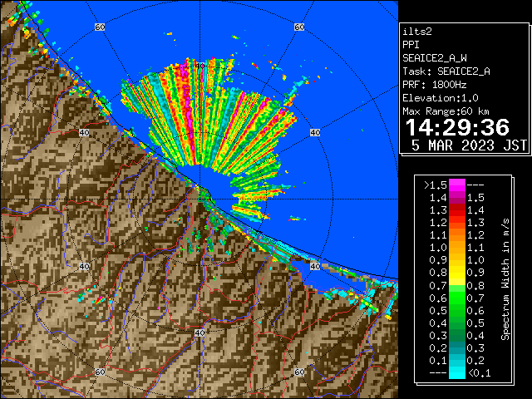
Task: Click the 14:29:36 timestamp
Action: click(457, 127)
